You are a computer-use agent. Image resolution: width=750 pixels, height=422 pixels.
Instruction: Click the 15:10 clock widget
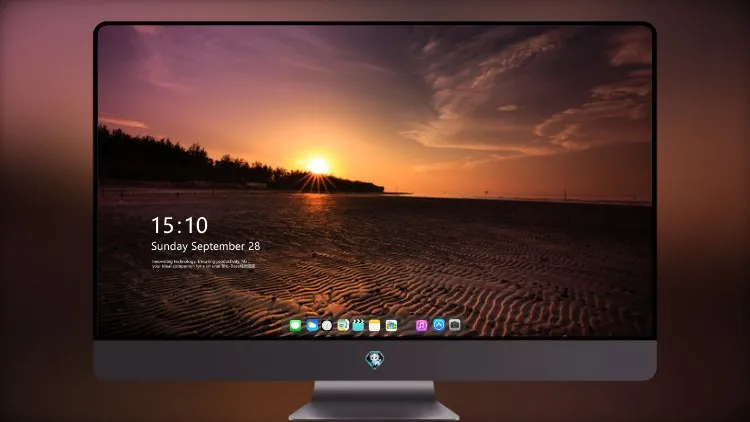point(179,225)
